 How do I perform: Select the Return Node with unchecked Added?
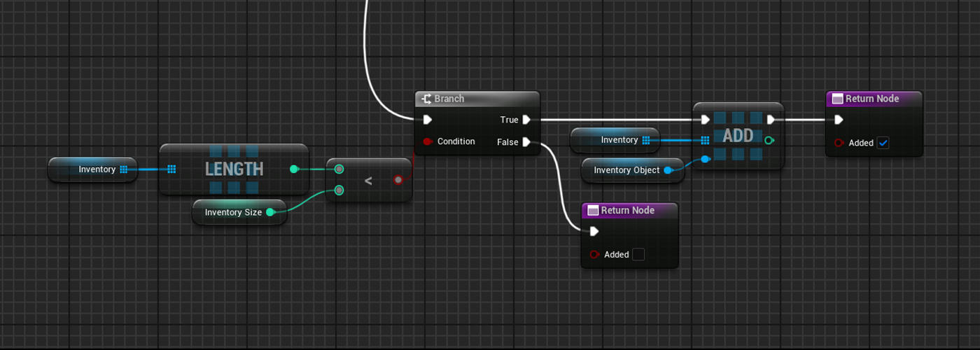point(629,210)
